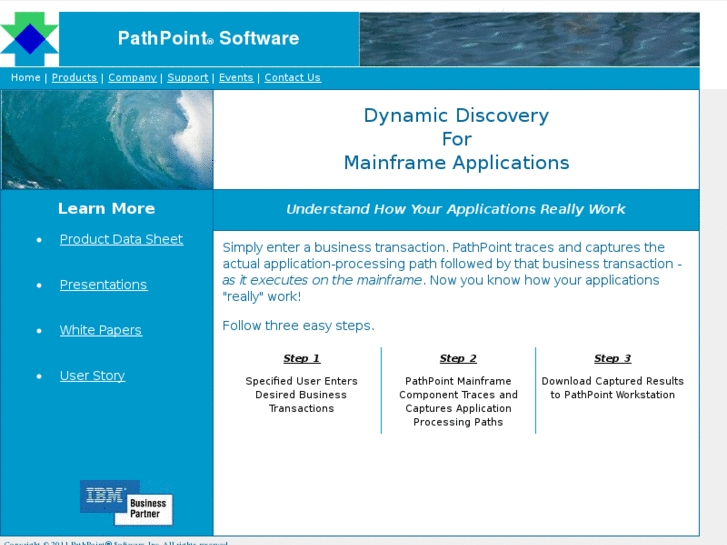Open the Company menu link
This screenshot has height=545, width=727.
(132, 77)
